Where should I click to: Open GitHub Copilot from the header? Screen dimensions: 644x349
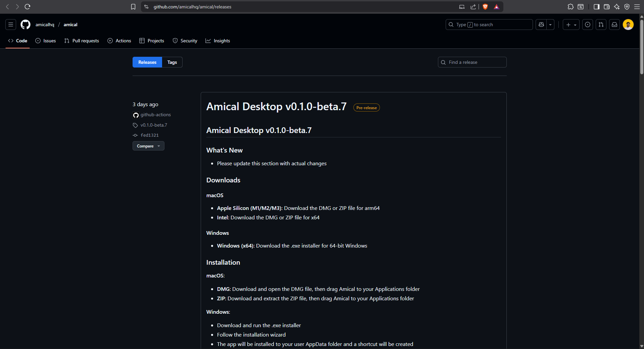pos(541,25)
